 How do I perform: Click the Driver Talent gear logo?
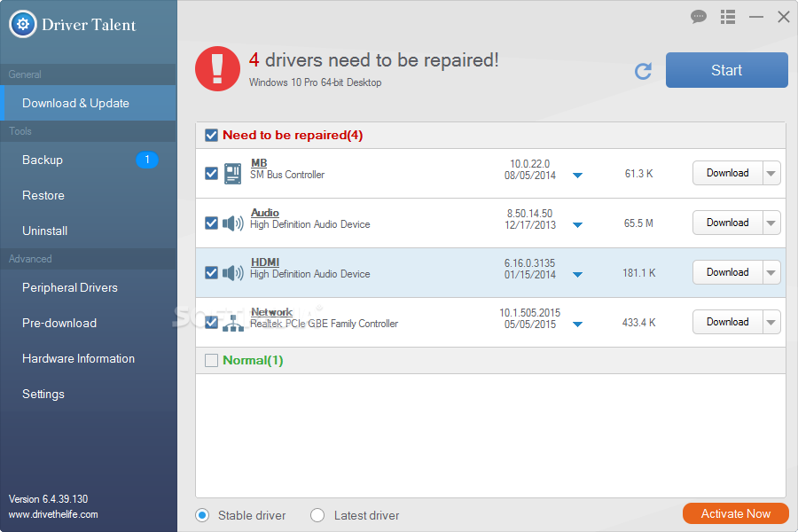23,24
